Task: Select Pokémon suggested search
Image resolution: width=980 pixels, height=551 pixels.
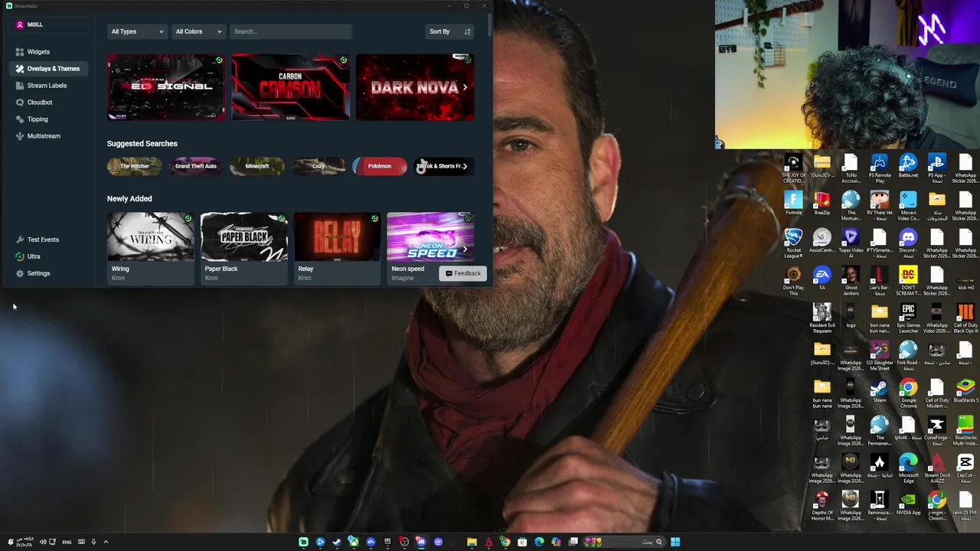Action: 379,166
